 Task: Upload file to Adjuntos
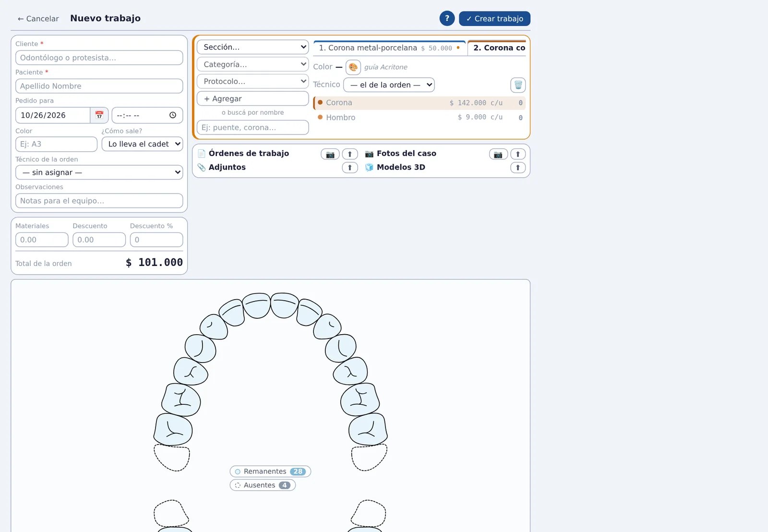[x=350, y=168]
